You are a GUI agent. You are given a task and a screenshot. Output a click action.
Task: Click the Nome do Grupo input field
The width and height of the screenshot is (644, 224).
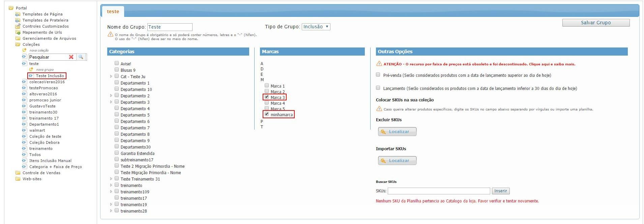click(x=170, y=27)
